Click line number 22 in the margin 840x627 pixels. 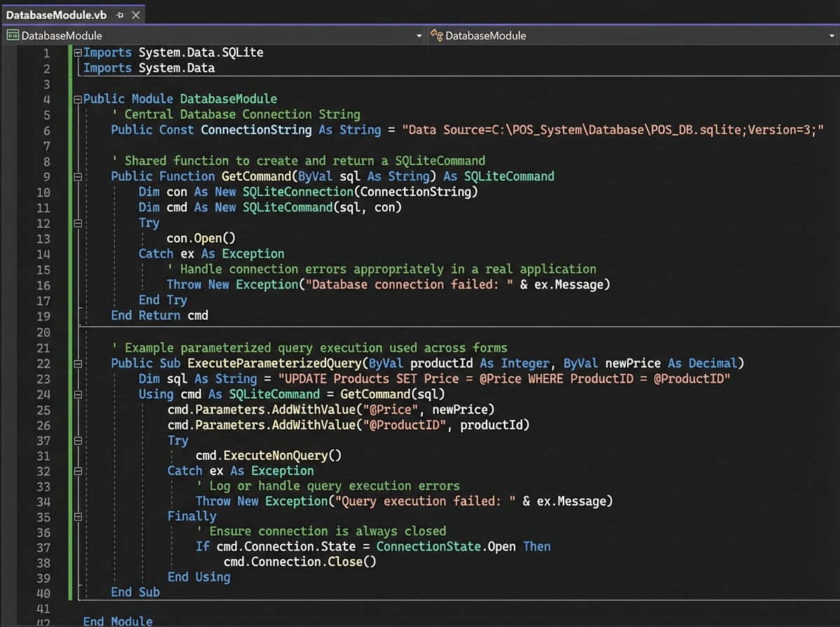click(43, 363)
